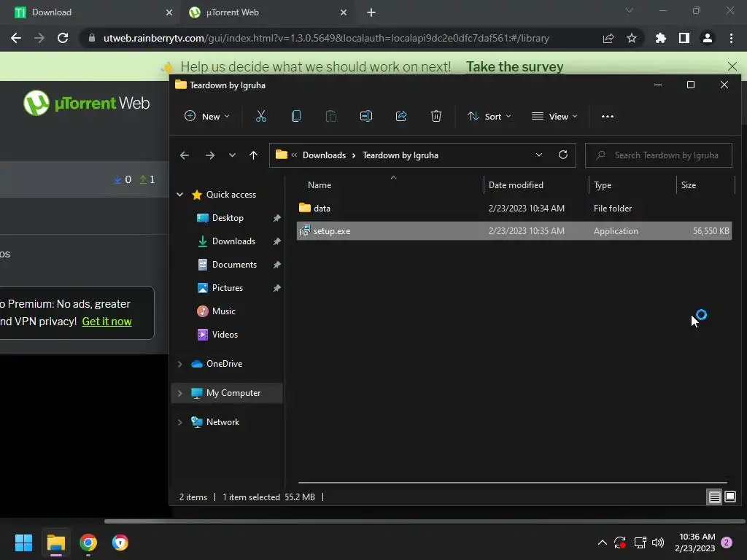
Task: Show hidden system tray icons
Action: [602, 542]
